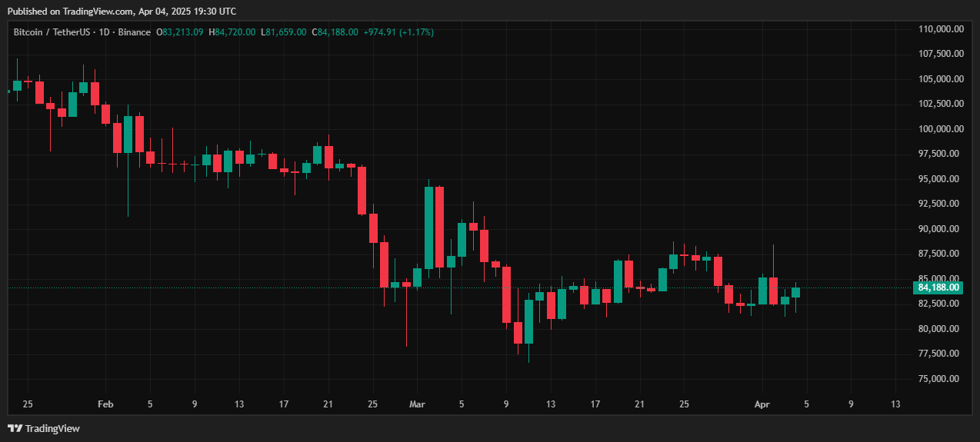Click the green 84,188.00 current price tag
This screenshot has width=980, height=442.
tap(938, 287)
